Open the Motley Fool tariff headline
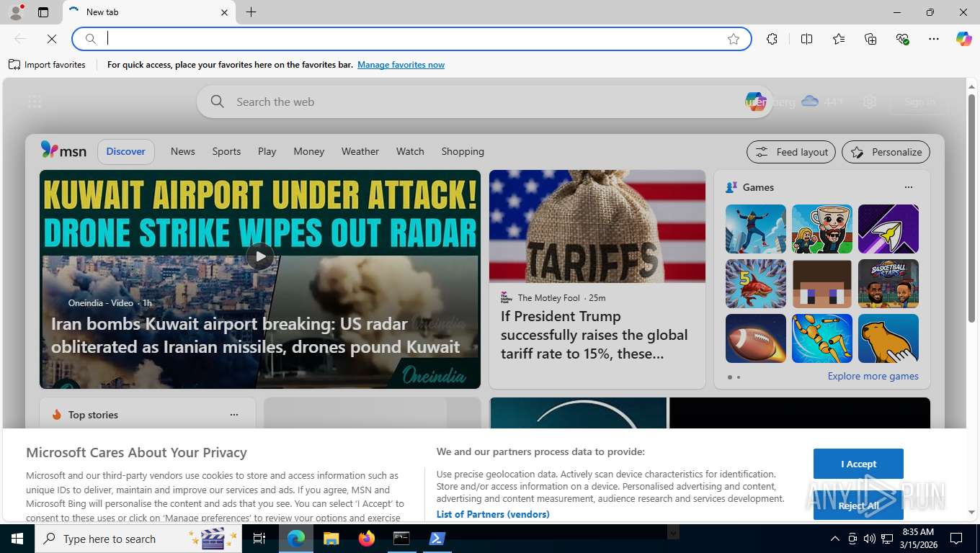Viewport: 980px width, 553px height. pyautogui.click(x=594, y=335)
